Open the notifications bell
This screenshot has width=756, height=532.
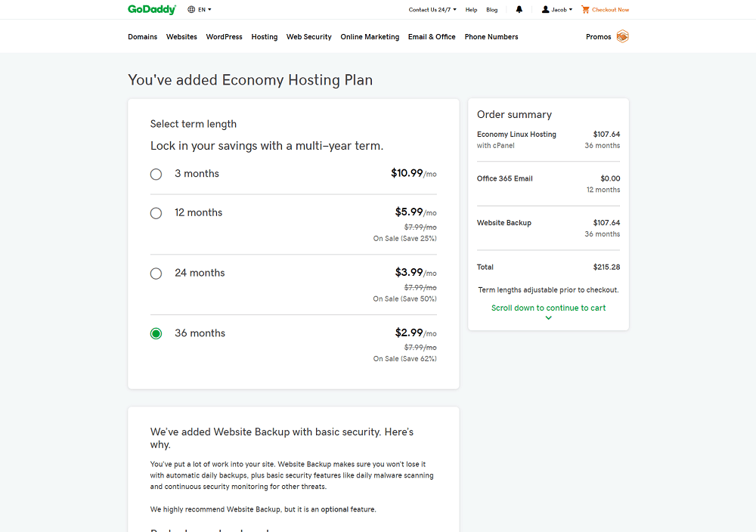[519, 9]
